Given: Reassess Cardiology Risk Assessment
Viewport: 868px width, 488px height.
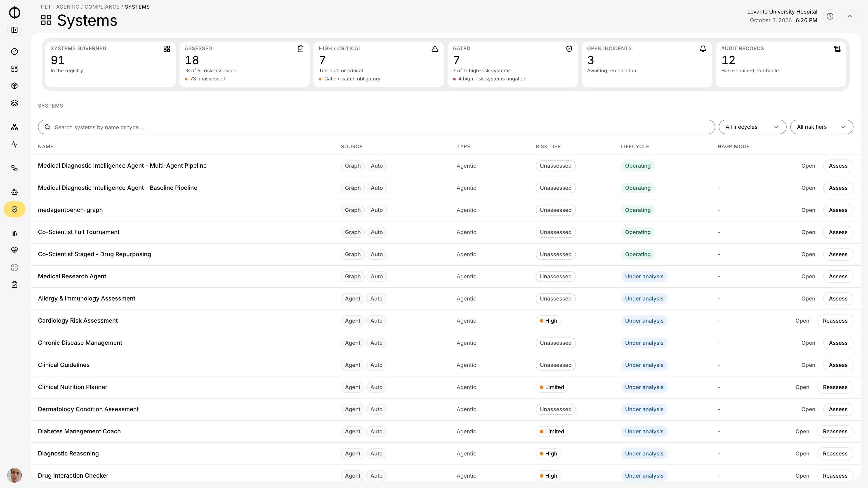Looking at the screenshot, I should (835, 321).
